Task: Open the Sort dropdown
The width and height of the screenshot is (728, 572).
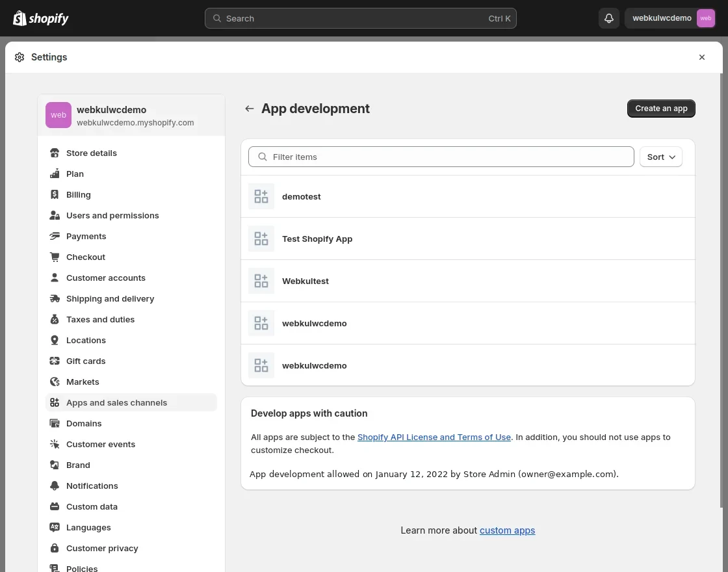Action: coord(660,157)
